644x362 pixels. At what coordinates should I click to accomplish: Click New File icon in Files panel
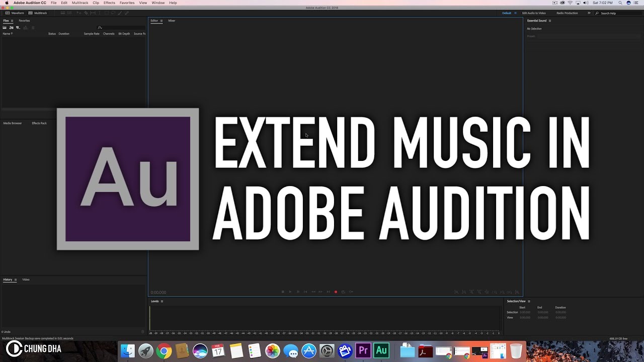click(x=18, y=28)
